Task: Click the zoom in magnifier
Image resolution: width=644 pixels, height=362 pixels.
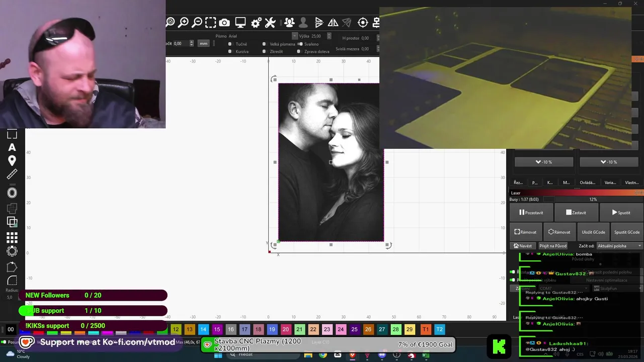Action: pyautogui.click(x=184, y=22)
